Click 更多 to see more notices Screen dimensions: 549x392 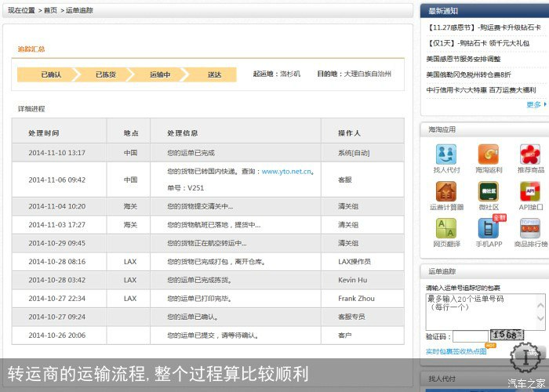pyautogui.click(x=533, y=104)
